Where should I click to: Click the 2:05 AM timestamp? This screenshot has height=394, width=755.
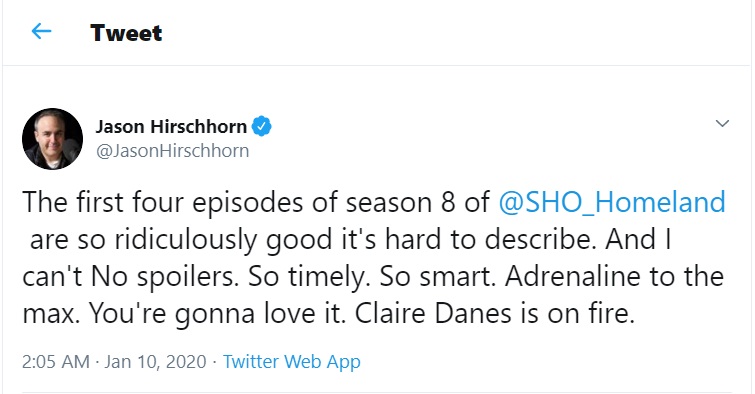tap(56, 361)
